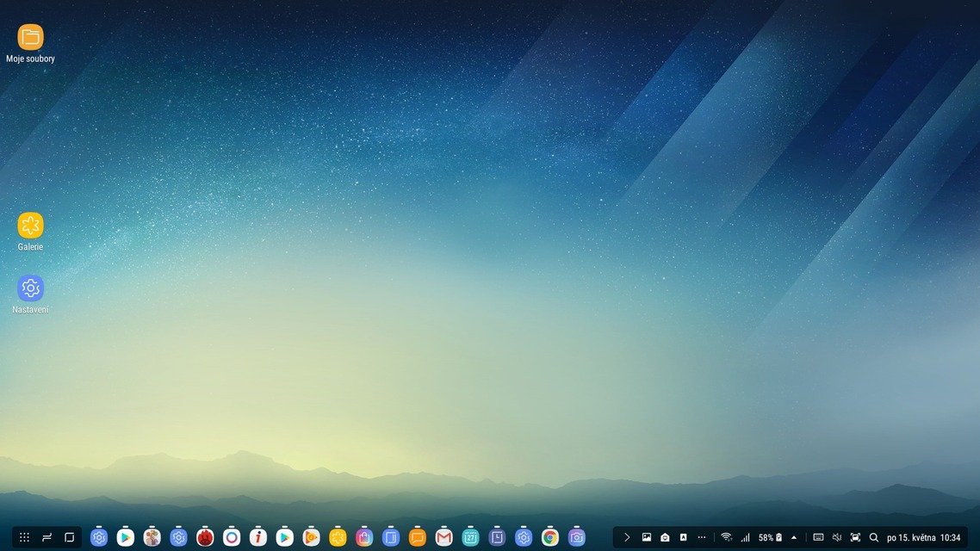Launch Google Chrome from the taskbar
Viewport: 980px width, 551px height.
(550, 538)
